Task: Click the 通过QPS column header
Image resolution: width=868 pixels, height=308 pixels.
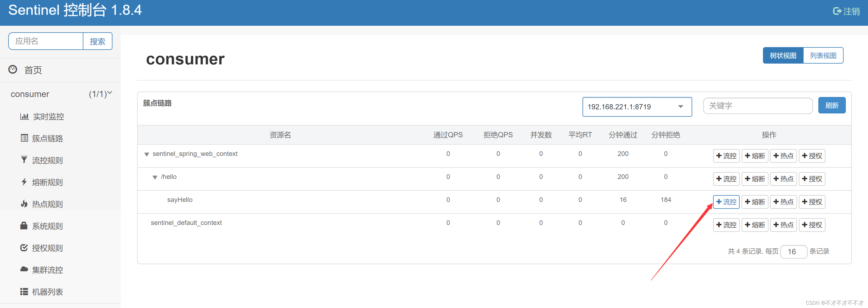Action: [448, 135]
